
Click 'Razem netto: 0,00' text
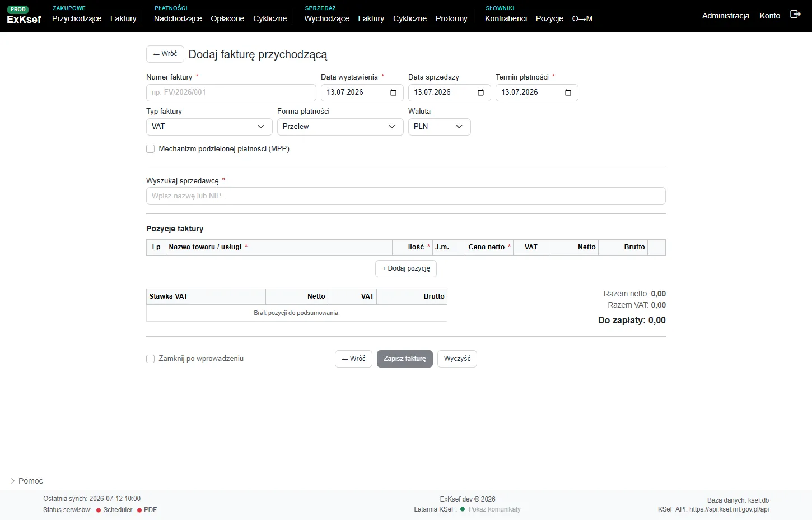coord(634,294)
